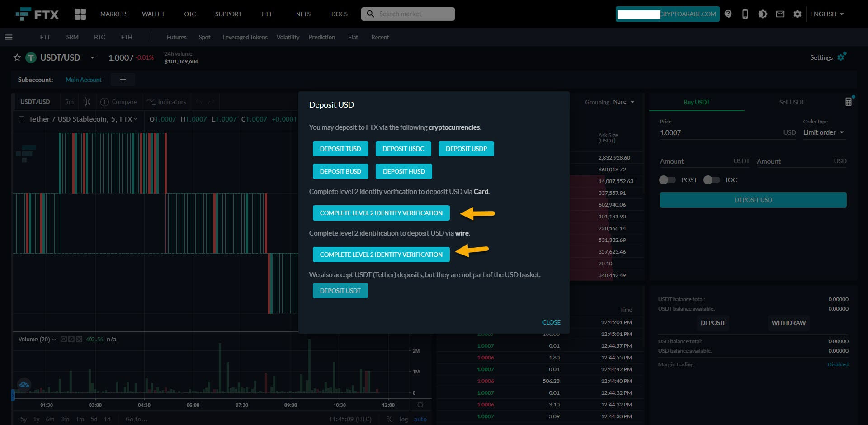Open the help question mark icon
The width and height of the screenshot is (868, 425).
point(728,14)
